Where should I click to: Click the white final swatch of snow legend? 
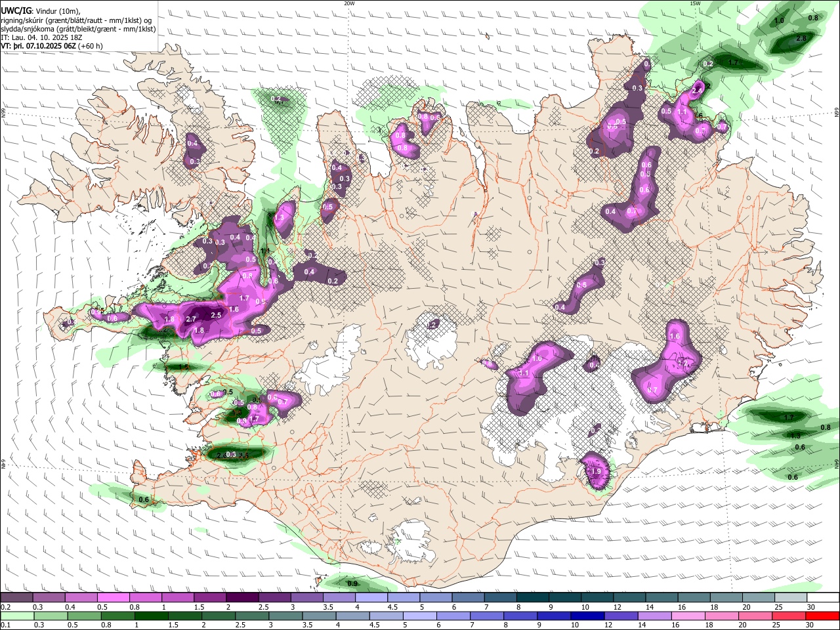tap(822, 598)
